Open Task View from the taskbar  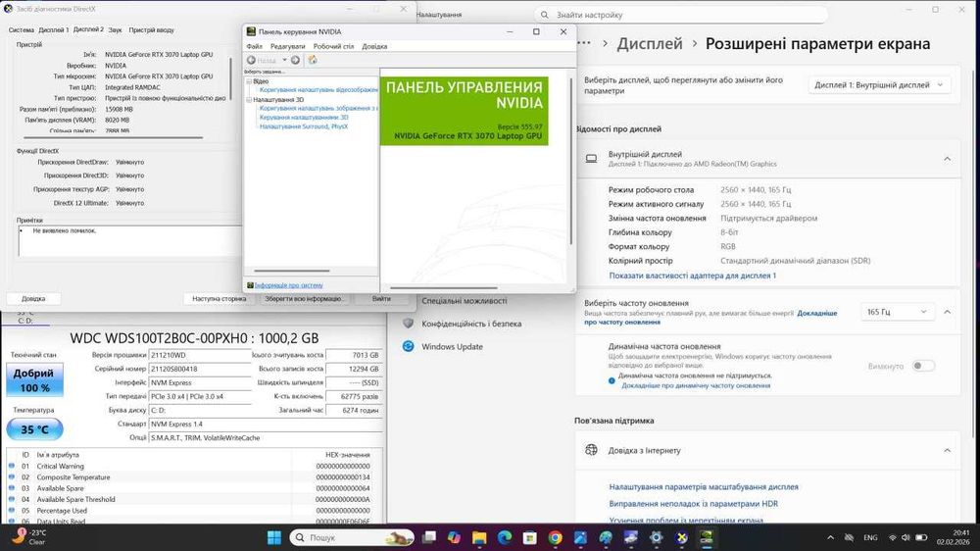point(429,537)
